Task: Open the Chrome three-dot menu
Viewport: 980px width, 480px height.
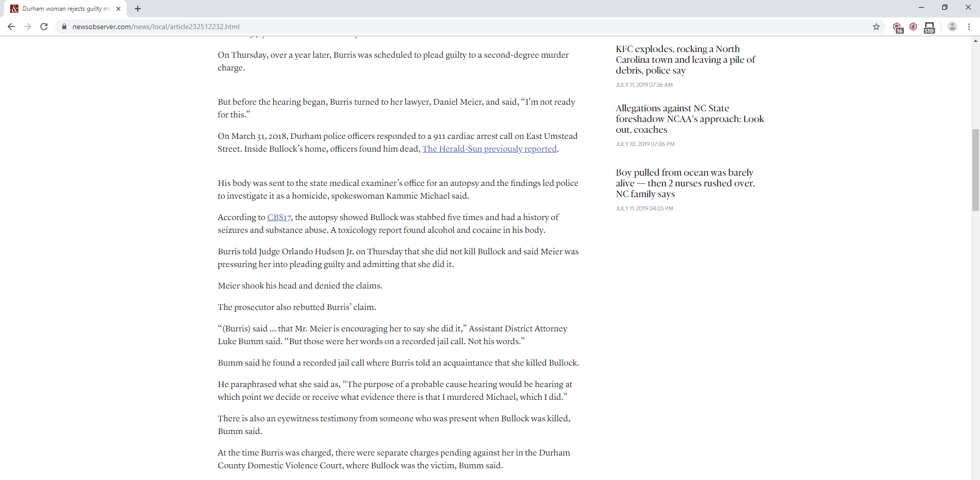Action: coord(969,27)
